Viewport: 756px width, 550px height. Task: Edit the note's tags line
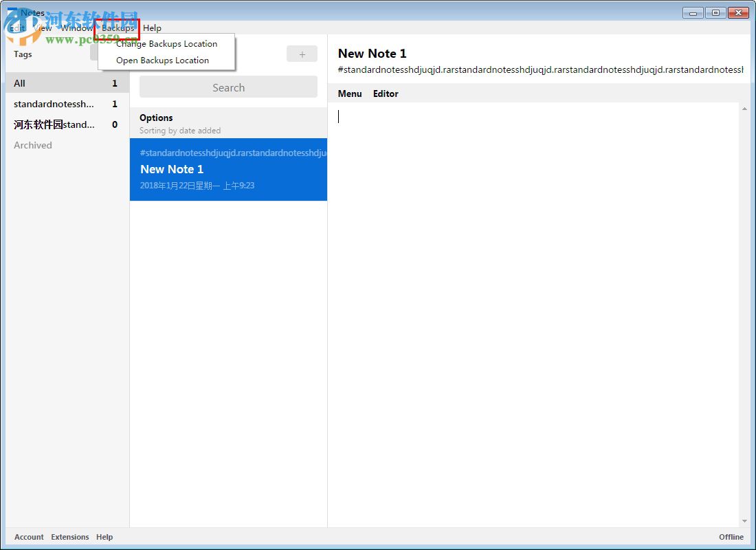[540, 70]
